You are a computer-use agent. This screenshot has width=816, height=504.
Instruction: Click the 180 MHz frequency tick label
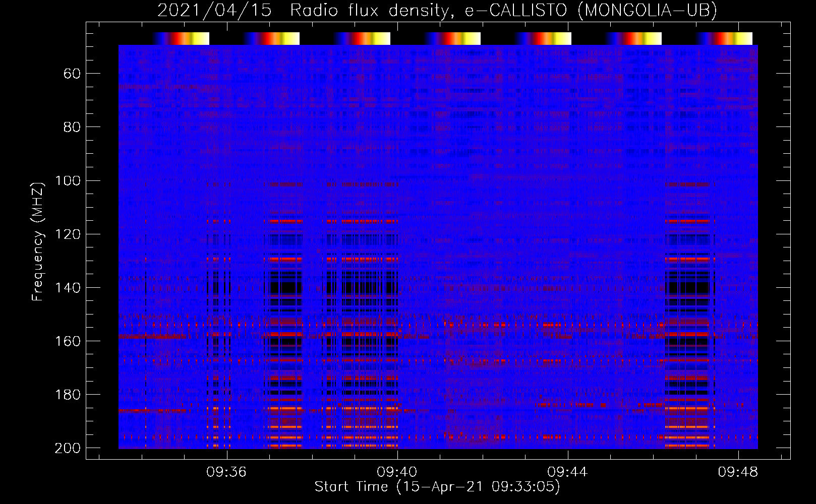pos(68,394)
